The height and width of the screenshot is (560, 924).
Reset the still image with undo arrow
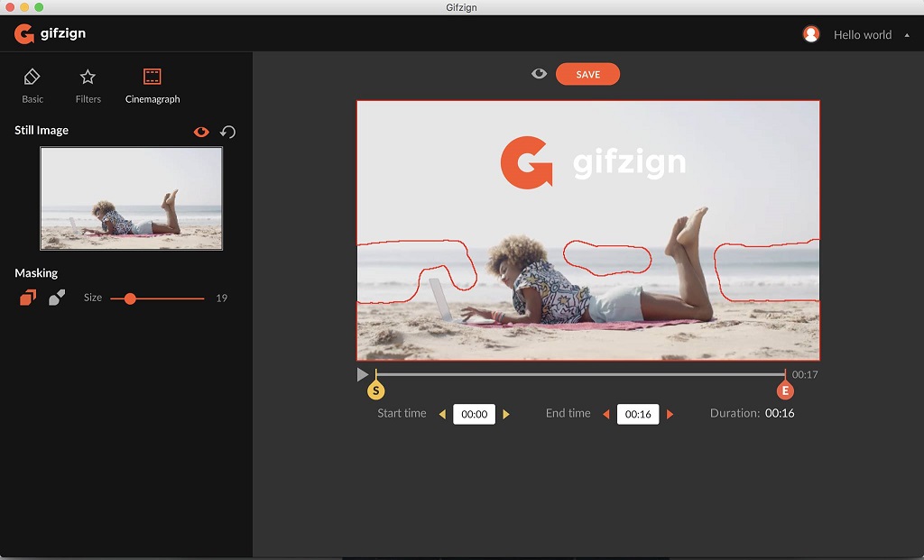(x=227, y=132)
